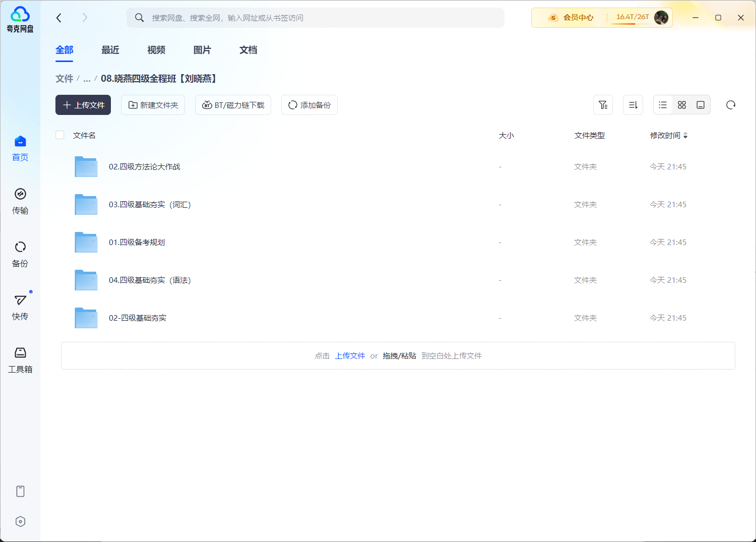Click the mobile phone icon in sidebar
Viewport: 756px width, 542px height.
click(20, 491)
